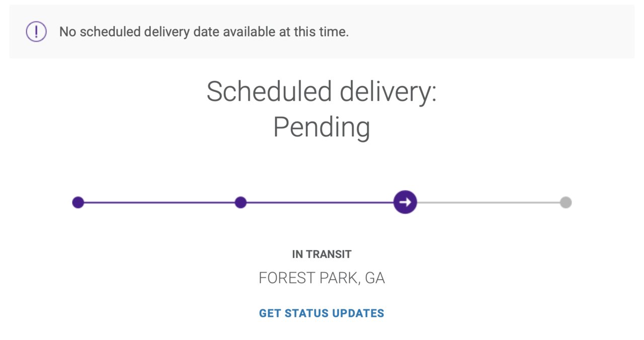Select the second purple dot on the tracker
The height and width of the screenshot is (340, 644).
click(x=240, y=203)
